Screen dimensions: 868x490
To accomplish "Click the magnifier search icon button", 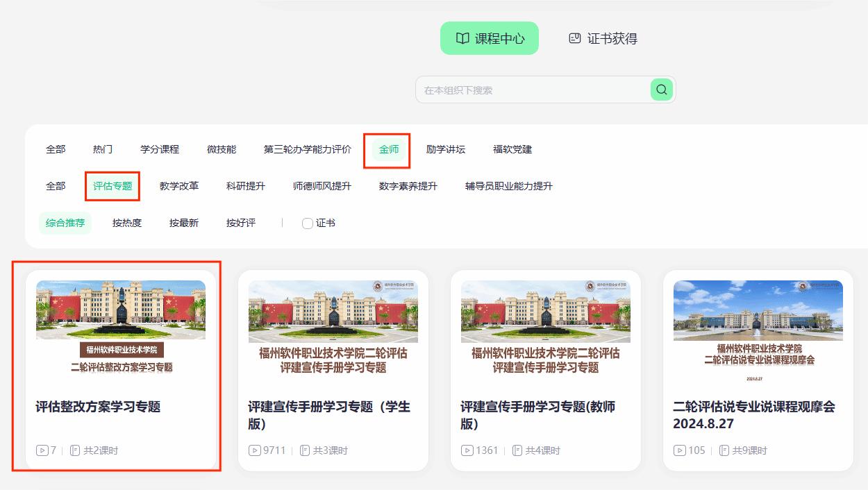I will click(662, 90).
